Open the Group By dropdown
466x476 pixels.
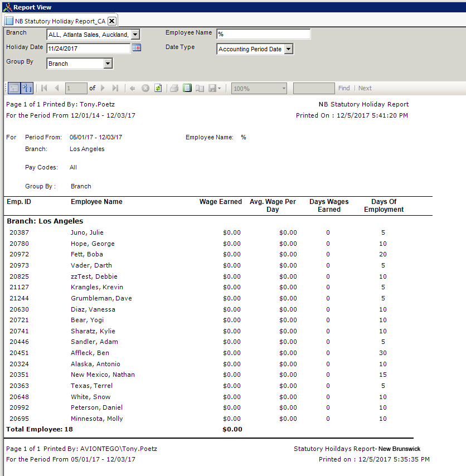coord(108,64)
